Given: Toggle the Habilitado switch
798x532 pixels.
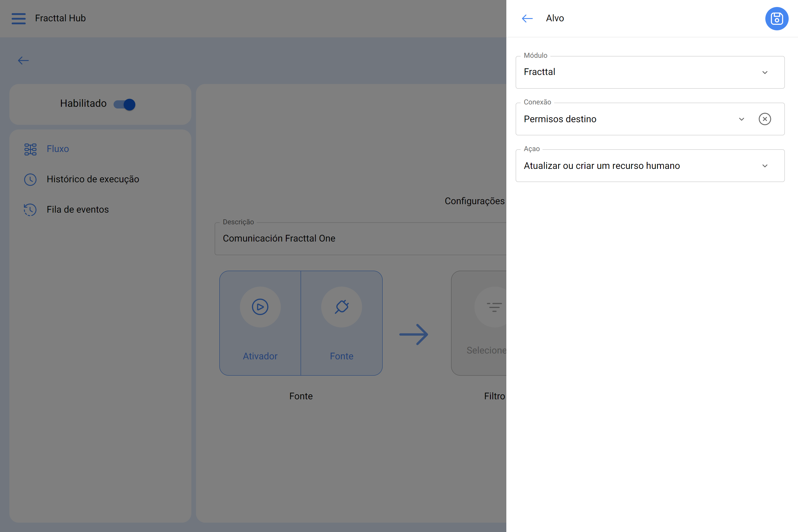Looking at the screenshot, I should point(125,104).
